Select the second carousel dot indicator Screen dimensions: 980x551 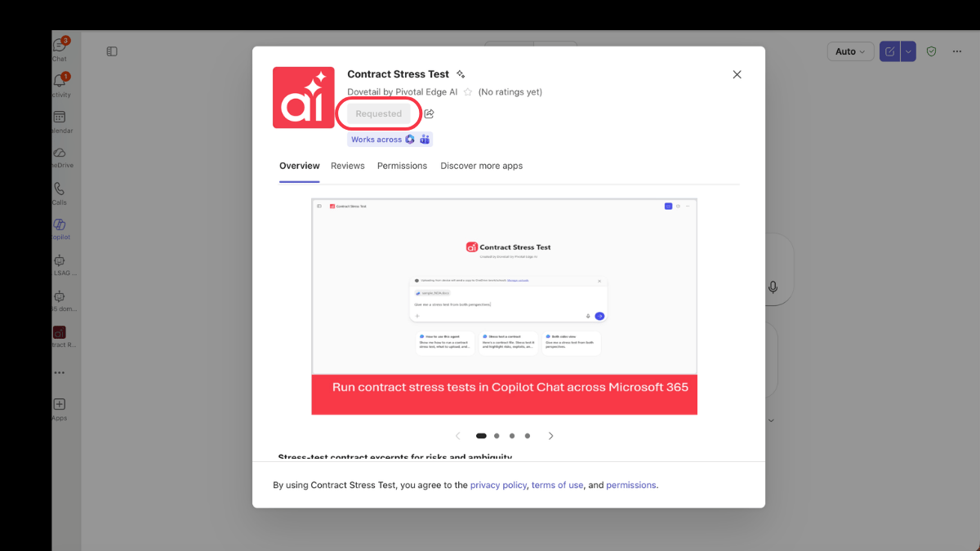click(497, 436)
